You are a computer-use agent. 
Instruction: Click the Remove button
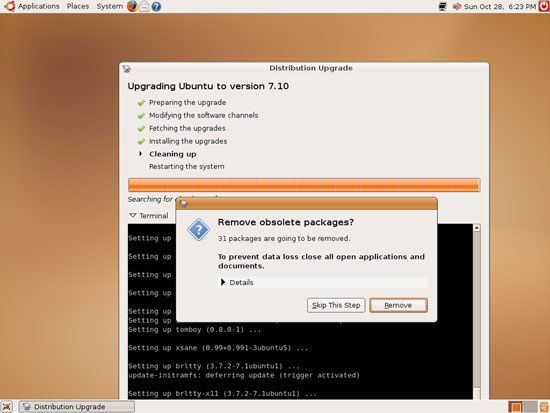click(x=398, y=305)
